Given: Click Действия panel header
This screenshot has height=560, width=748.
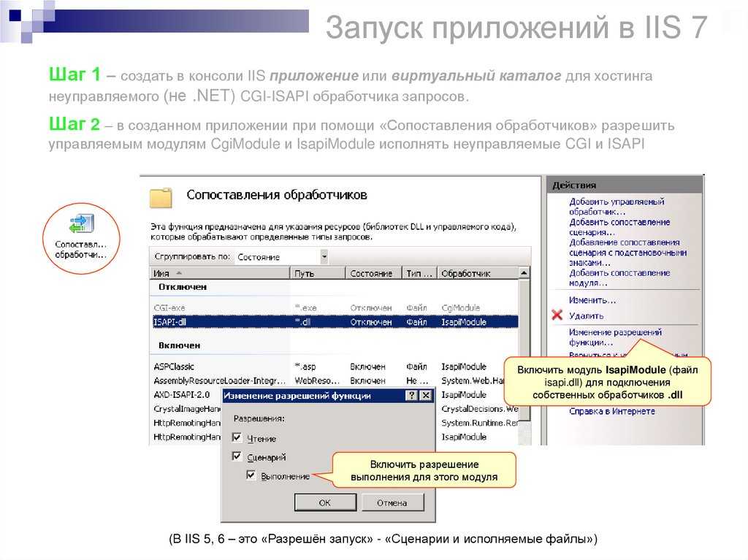Looking at the screenshot, I should (625, 185).
